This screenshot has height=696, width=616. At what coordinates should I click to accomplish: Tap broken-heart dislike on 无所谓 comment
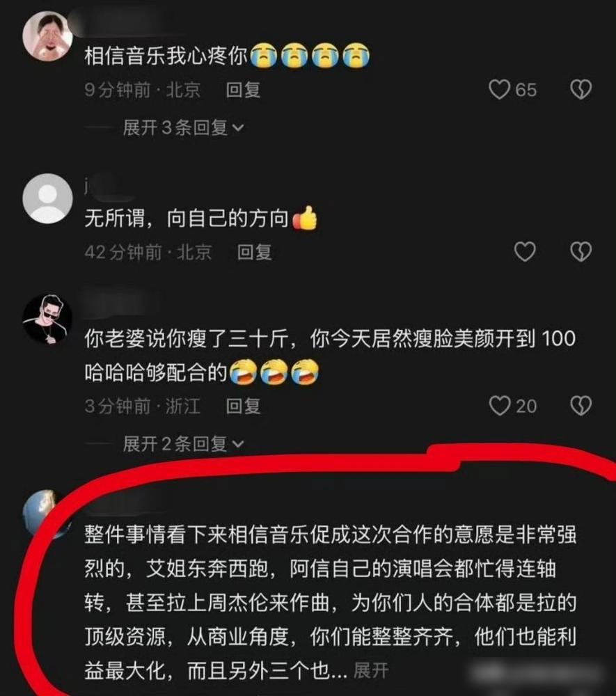coord(581,252)
